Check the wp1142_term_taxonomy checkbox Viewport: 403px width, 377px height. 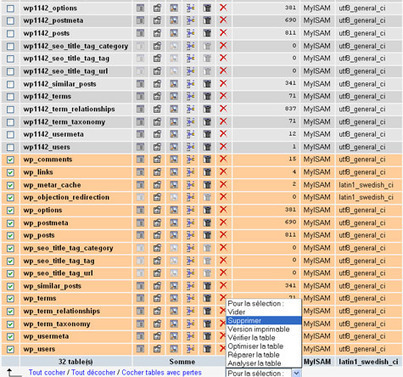point(11,122)
